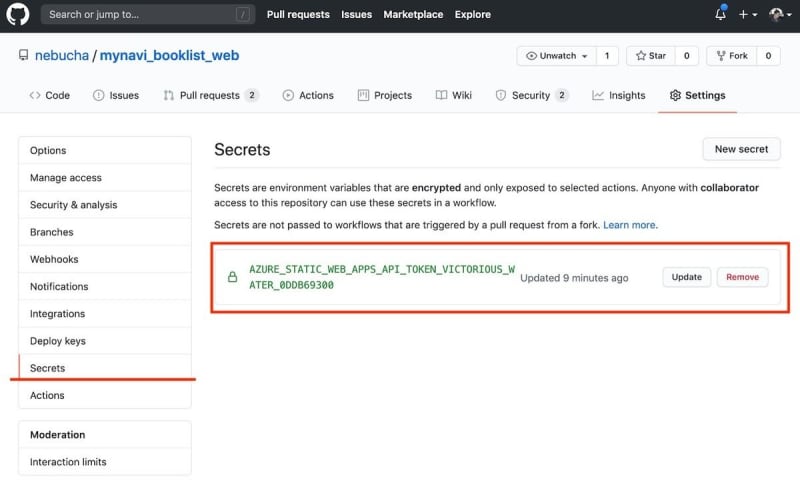The height and width of the screenshot is (487, 800).
Task: Open Issues in top navigation
Action: tap(356, 14)
